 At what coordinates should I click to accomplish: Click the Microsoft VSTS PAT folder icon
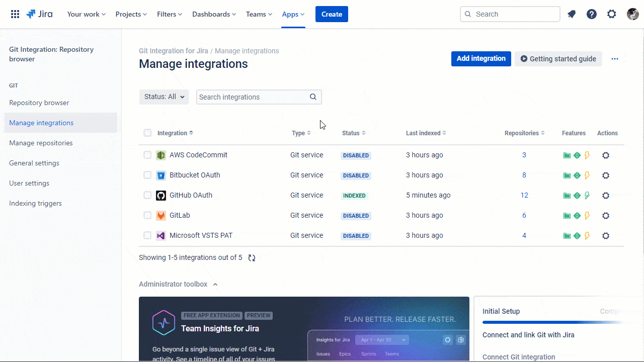coord(567,236)
